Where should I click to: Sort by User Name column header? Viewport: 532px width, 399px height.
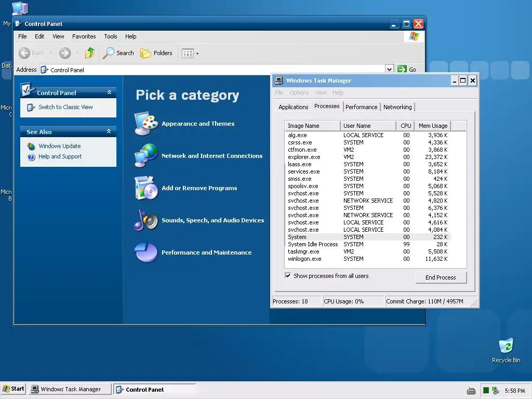pos(368,126)
